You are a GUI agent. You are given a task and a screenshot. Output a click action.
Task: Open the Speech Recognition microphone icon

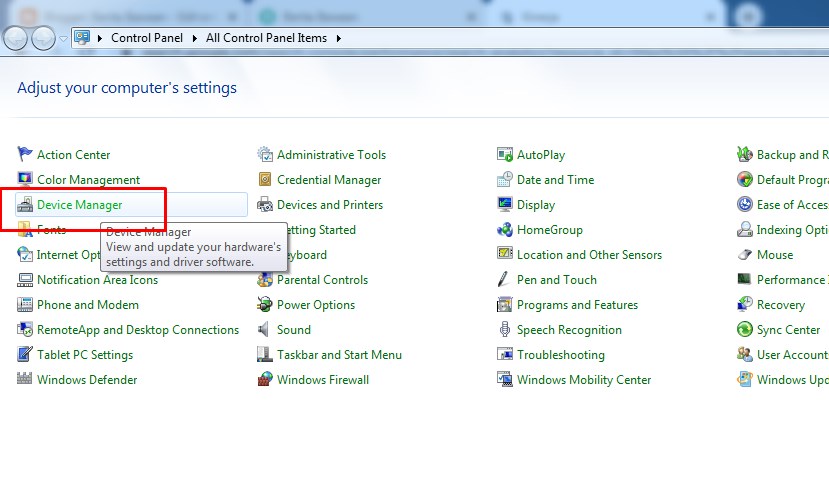pos(504,329)
